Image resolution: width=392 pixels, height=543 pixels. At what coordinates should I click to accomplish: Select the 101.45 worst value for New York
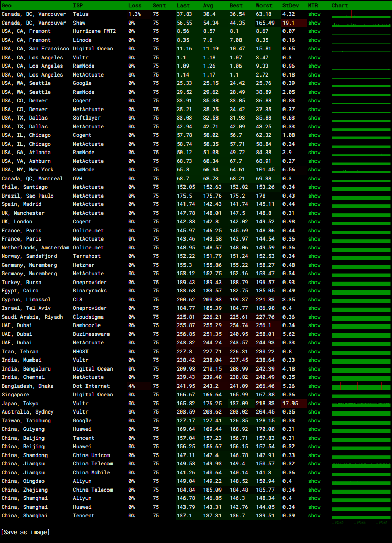pyautogui.click(x=265, y=170)
